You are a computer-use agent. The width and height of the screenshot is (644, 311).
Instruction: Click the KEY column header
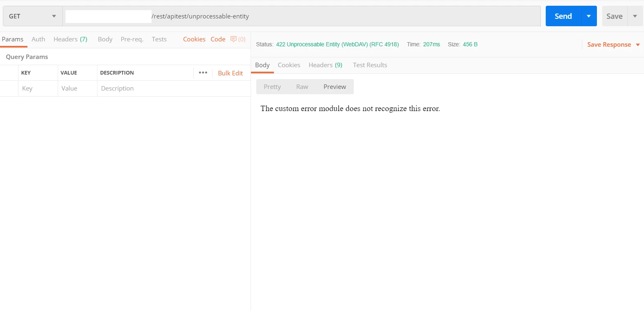pyautogui.click(x=26, y=73)
